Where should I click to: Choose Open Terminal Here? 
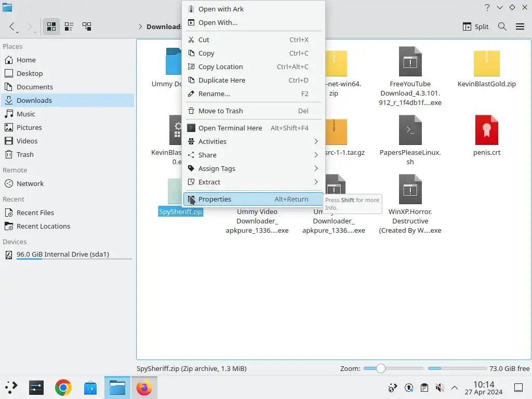253,128
